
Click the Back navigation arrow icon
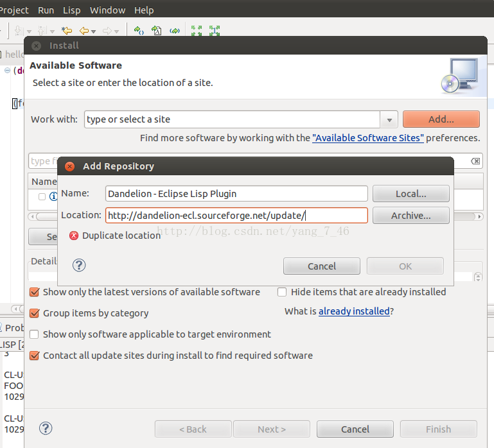coord(84,31)
